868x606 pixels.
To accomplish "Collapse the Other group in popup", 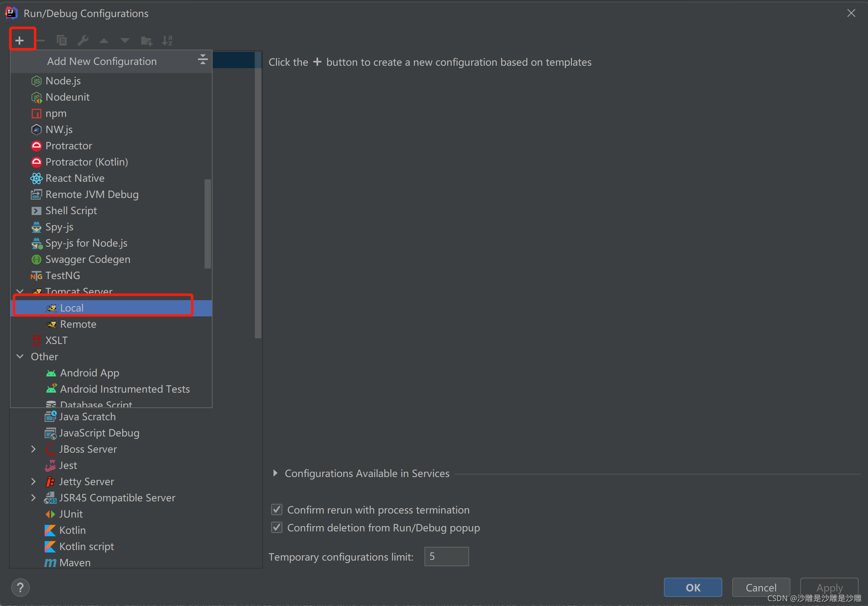I will tap(20, 356).
